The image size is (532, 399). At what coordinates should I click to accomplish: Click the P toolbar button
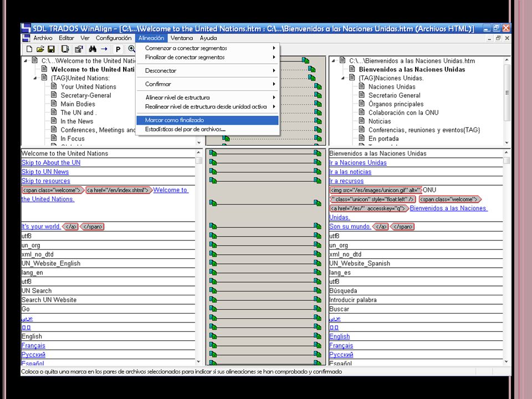pyautogui.click(x=117, y=49)
